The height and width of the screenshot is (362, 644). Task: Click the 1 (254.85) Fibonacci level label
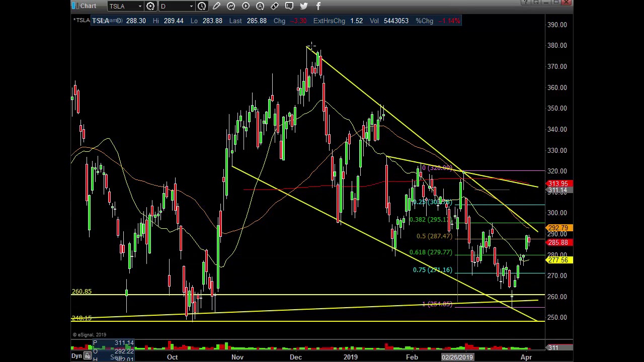tap(437, 304)
